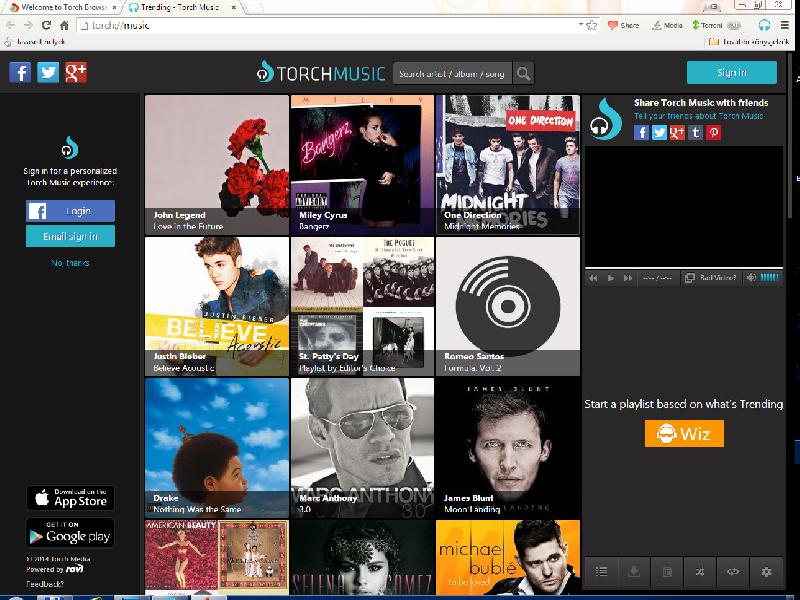Viewport: 800px width, 600px height.
Task: Log in with Facebook
Action: click(x=70, y=211)
